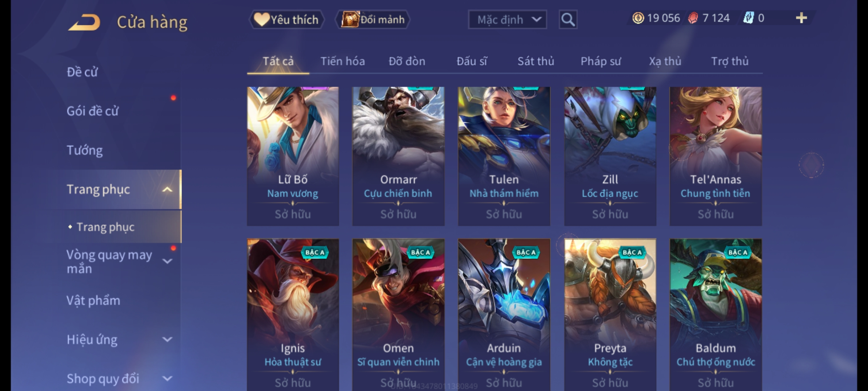The width and height of the screenshot is (868, 391).
Task: Open Yêu thích favorites heart button
Action: (x=286, y=20)
